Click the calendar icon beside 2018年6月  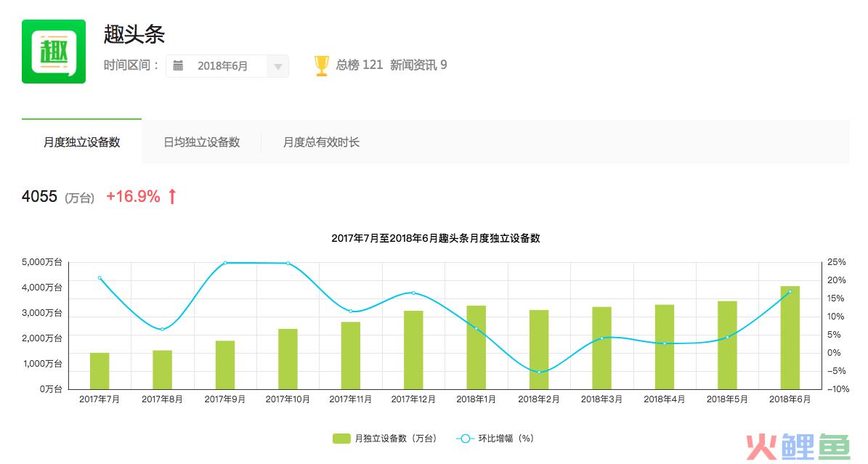click(178, 66)
